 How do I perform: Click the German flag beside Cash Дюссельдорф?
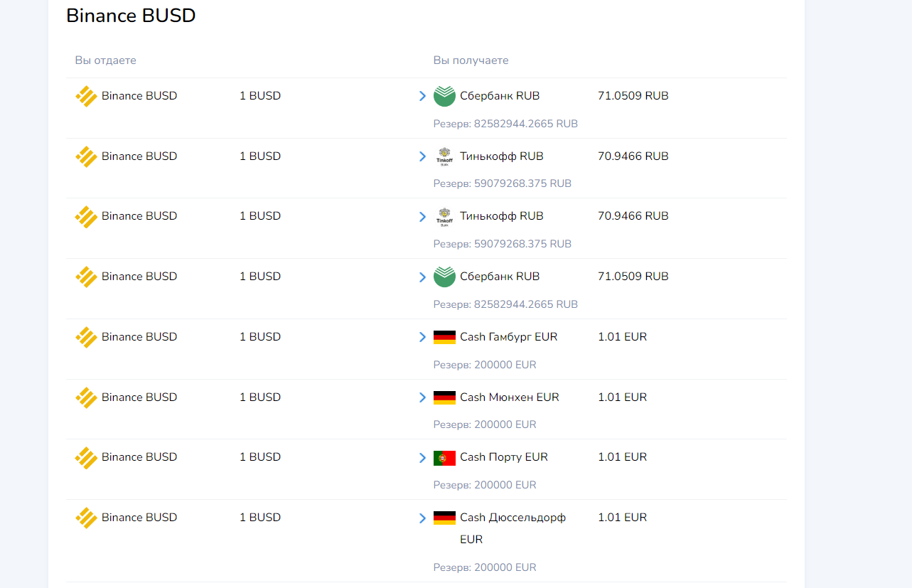(x=444, y=518)
